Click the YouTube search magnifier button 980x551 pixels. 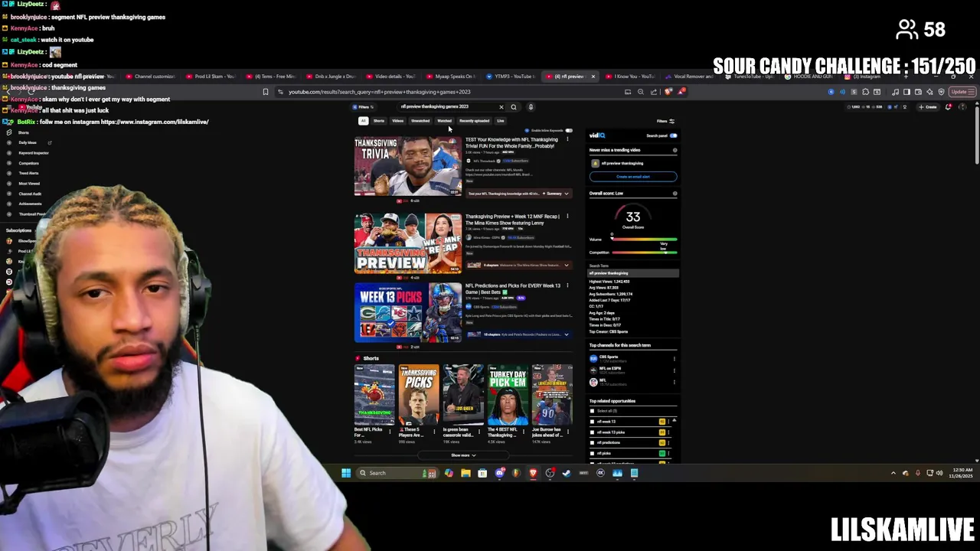pyautogui.click(x=514, y=107)
